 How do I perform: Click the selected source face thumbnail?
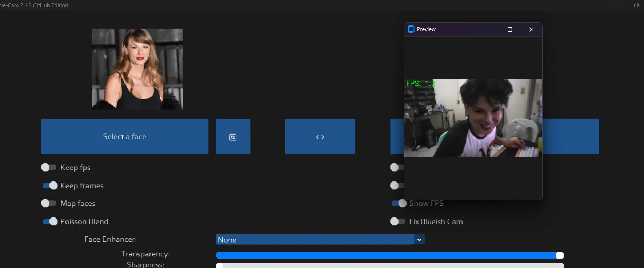(x=137, y=69)
